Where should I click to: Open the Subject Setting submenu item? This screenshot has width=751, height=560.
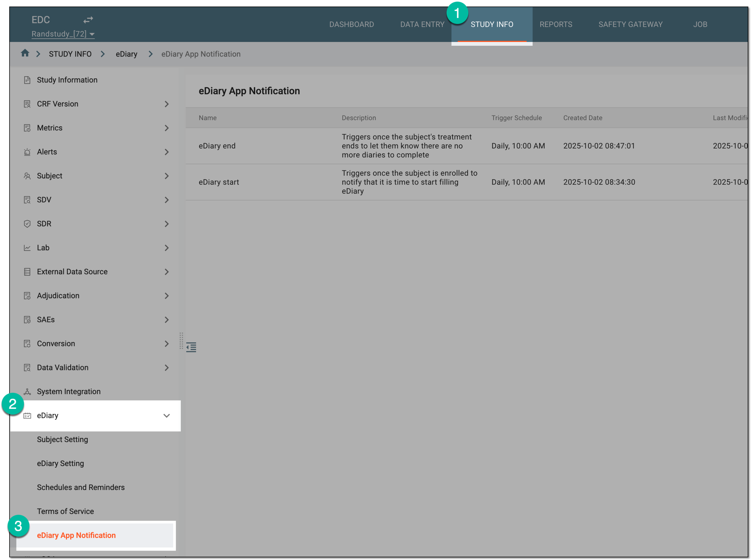tap(62, 439)
